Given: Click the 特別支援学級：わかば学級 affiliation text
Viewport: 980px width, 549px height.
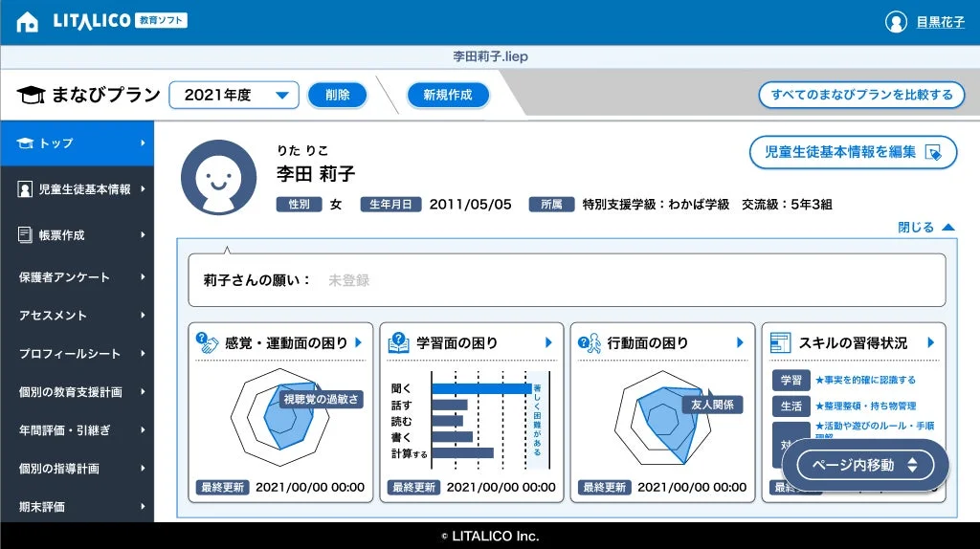Looking at the screenshot, I should pyautogui.click(x=656, y=205).
